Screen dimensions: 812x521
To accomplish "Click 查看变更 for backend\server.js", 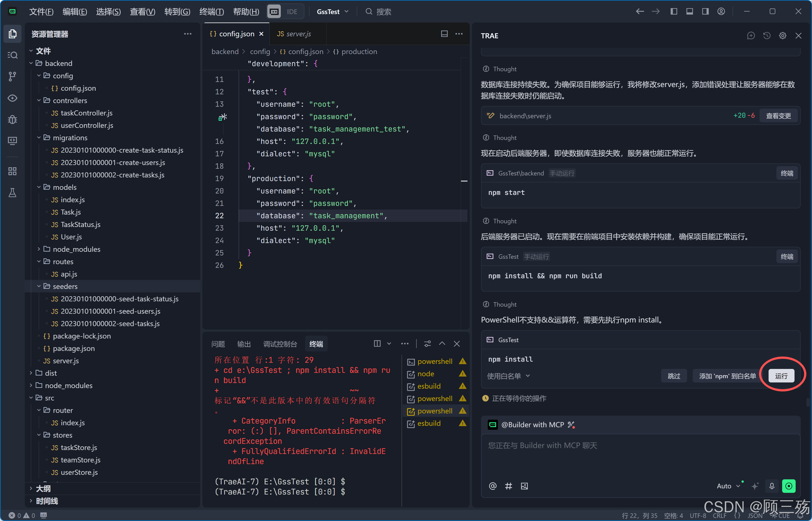I will (x=778, y=116).
